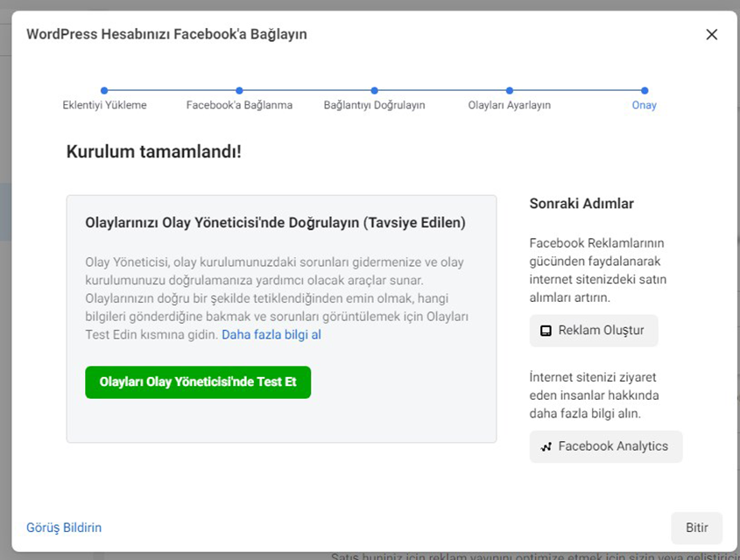Open Facebook Analytics button
740x560 pixels.
(605, 446)
